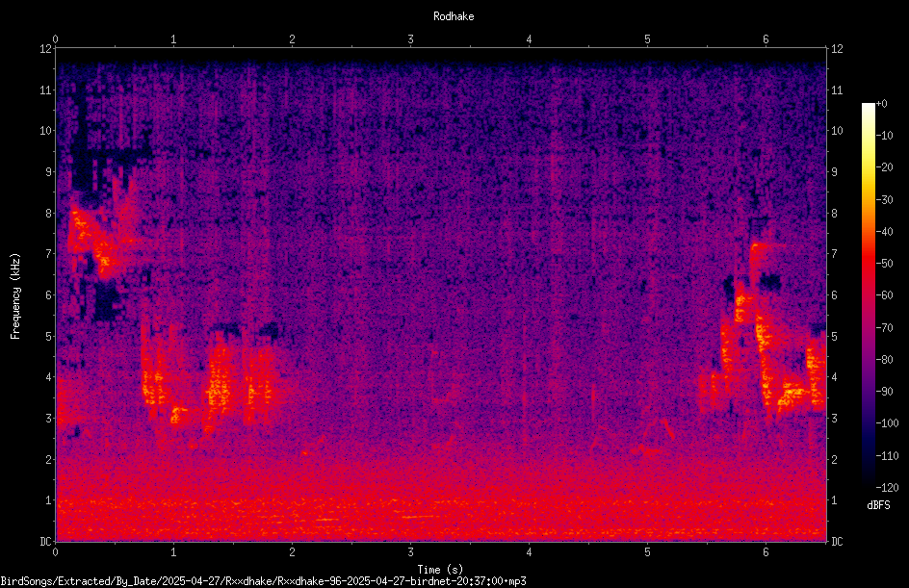
Task: Click the 12 kHz label on left axis
Action: (46, 49)
